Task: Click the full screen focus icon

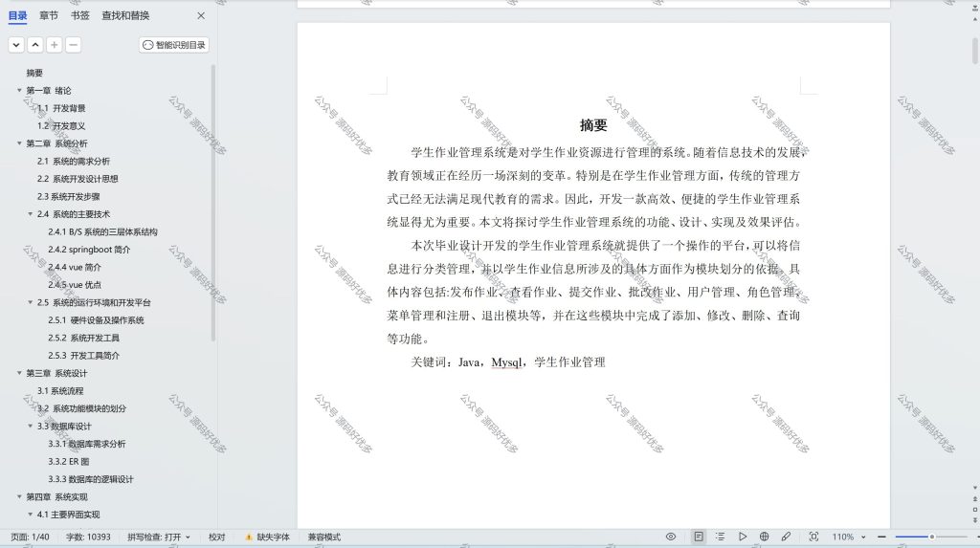Action: coord(813,537)
